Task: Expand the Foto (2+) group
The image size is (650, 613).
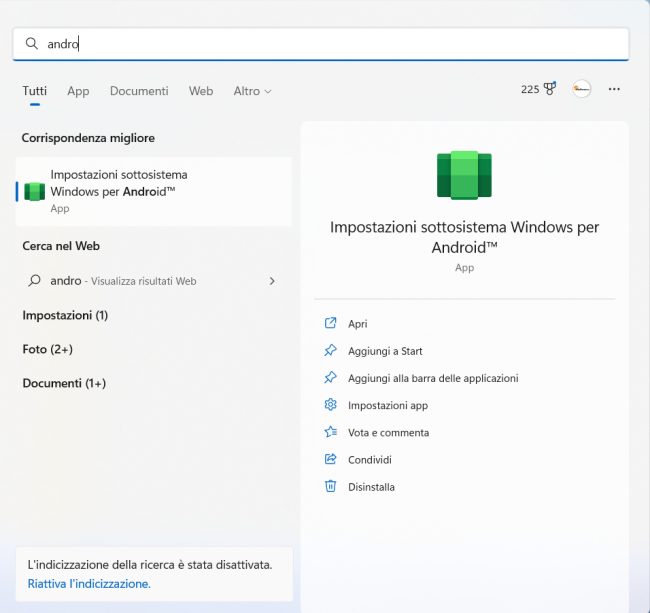Action: [x=48, y=349]
